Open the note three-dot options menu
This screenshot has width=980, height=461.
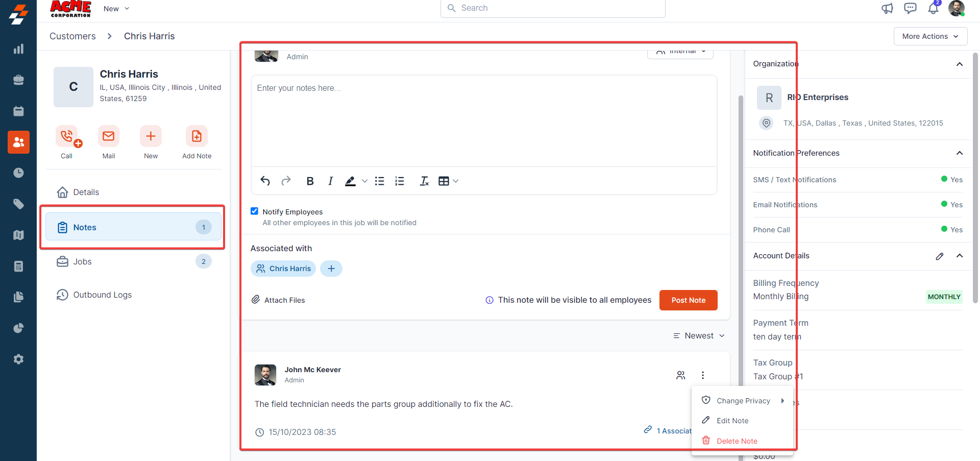[x=703, y=375]
